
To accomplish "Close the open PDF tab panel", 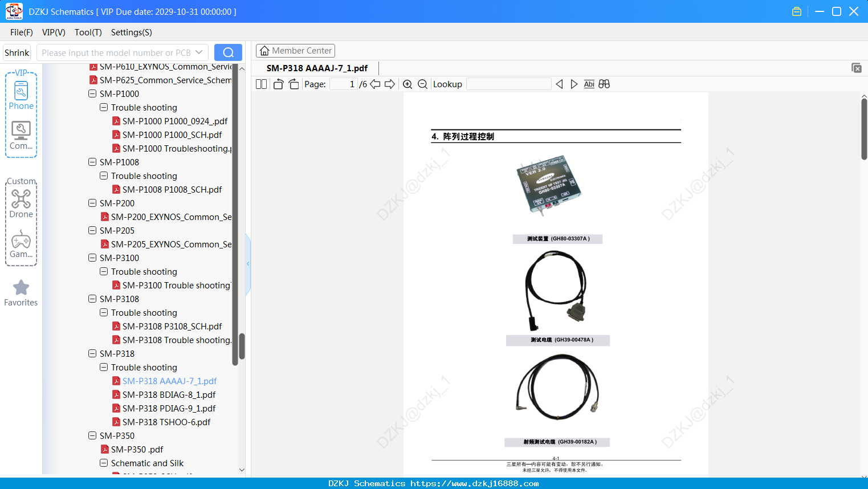I will click(856, 68).
